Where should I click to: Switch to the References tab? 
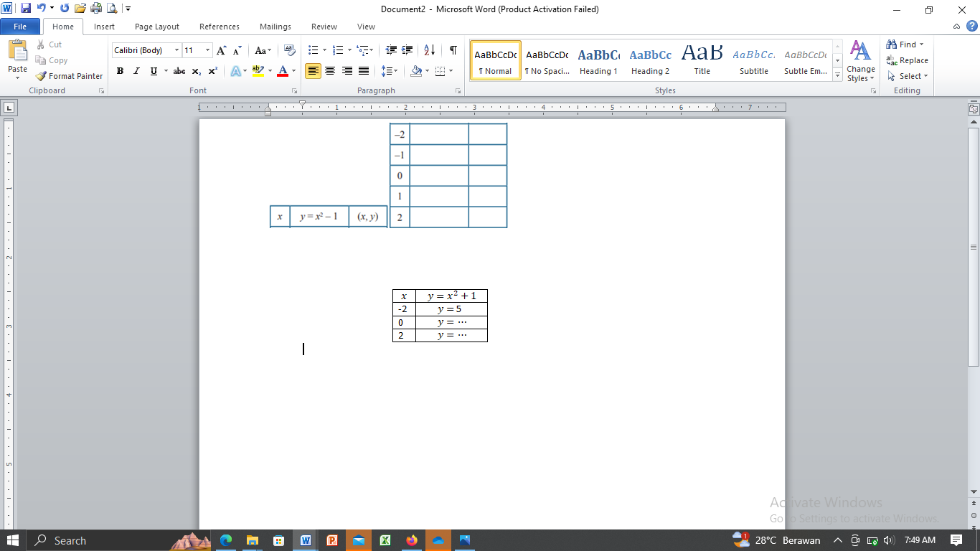(220, 27)
